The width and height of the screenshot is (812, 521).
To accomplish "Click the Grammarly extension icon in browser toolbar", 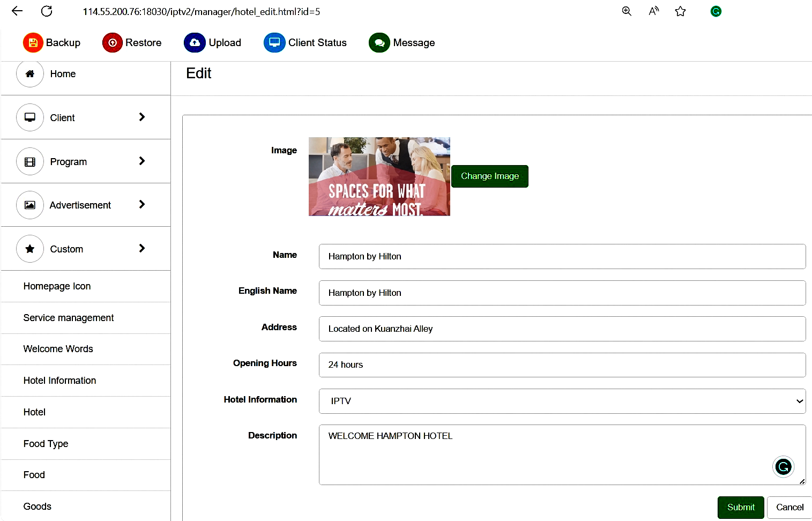I will tap(716, 11).
